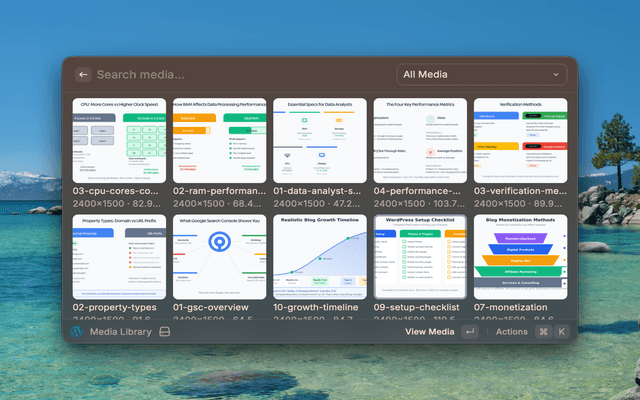Open the 01-data-analyst-specs thumbnail
This screenshot has height=400, width=640.
(319, 140)
